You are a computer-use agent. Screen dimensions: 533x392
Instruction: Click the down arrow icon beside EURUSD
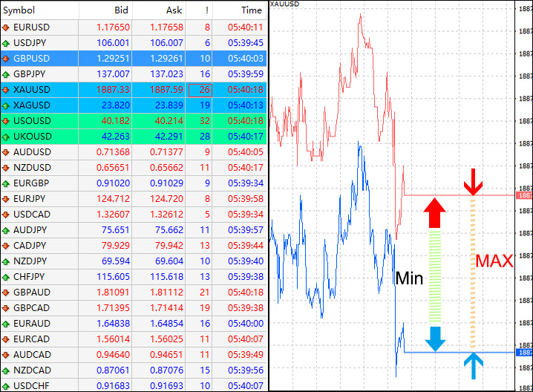click(7, 27)
